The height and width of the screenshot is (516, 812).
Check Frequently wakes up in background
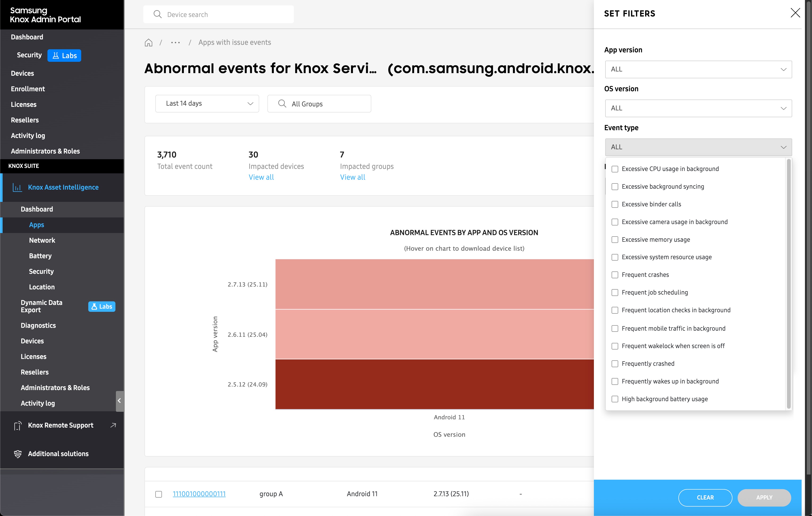615,381
